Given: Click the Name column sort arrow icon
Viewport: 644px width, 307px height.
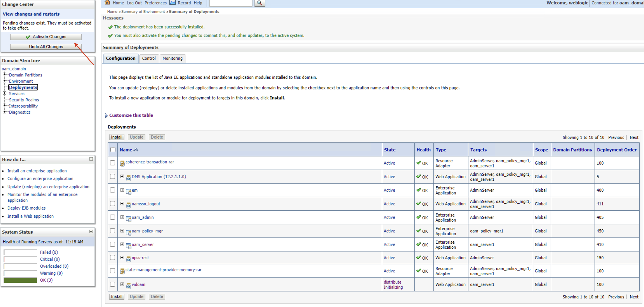Looking at the screenshot, I should [136, 150].
